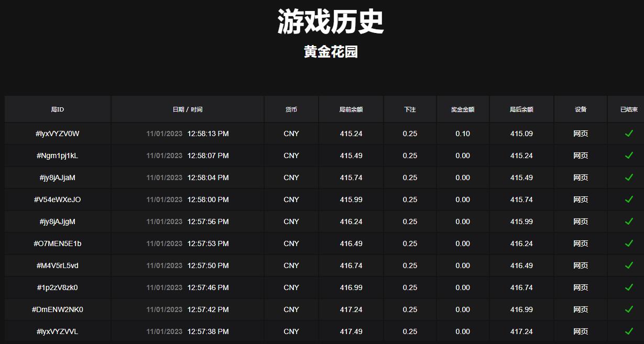Click the 12:58:04 PM timestamp

click(208, 177)
